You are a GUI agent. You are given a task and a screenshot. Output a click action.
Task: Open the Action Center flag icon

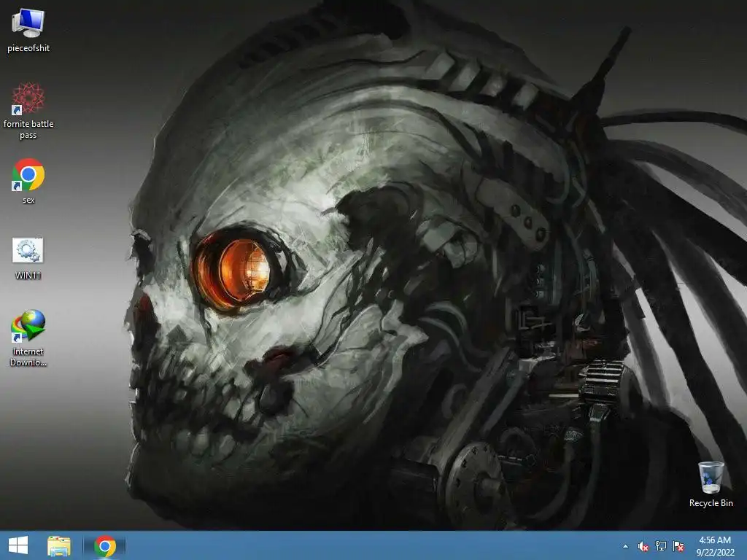[678, 546]
